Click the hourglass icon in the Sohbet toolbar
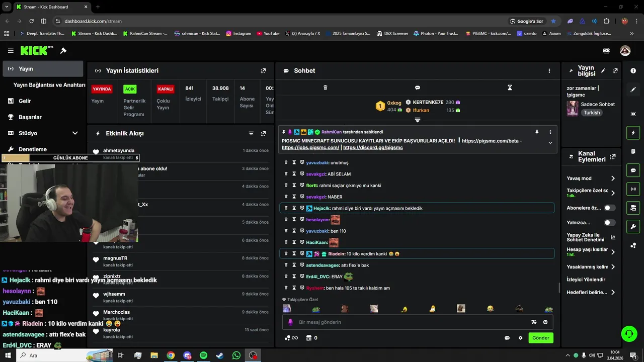Image resolution: width=644 pixels, height=362 pixels. pyautogui.click(x=510, y=87)
